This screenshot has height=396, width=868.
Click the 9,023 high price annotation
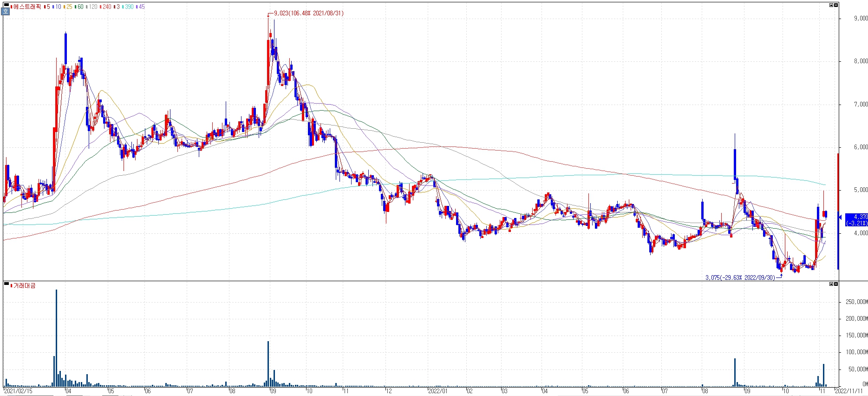(x=309, y=13)
